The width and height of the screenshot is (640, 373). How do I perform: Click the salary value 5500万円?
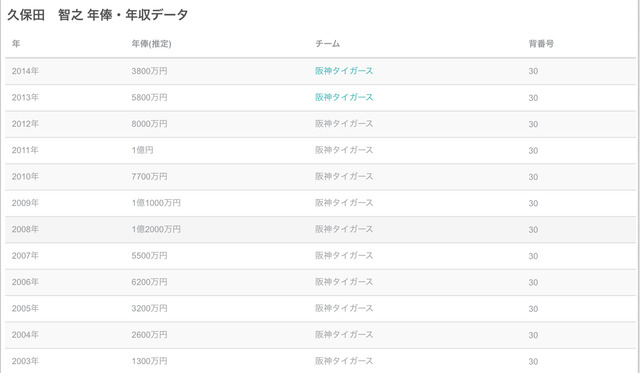[x=149, y=255]
